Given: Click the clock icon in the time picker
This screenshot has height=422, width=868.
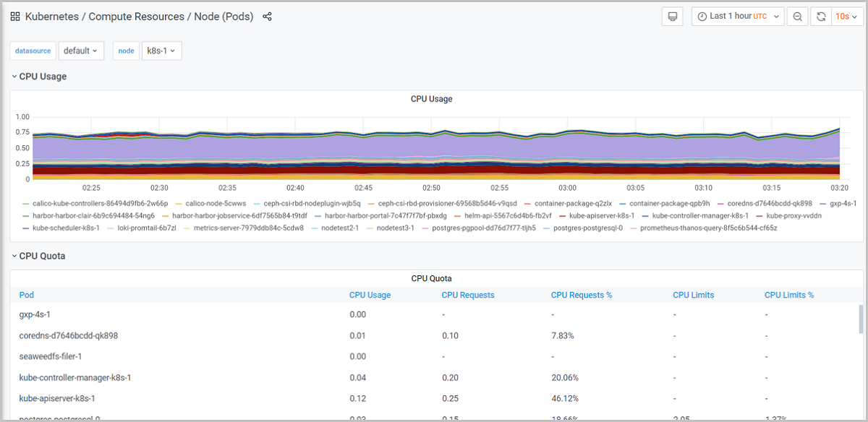Looking at the screenshot, I should (702, 17).
